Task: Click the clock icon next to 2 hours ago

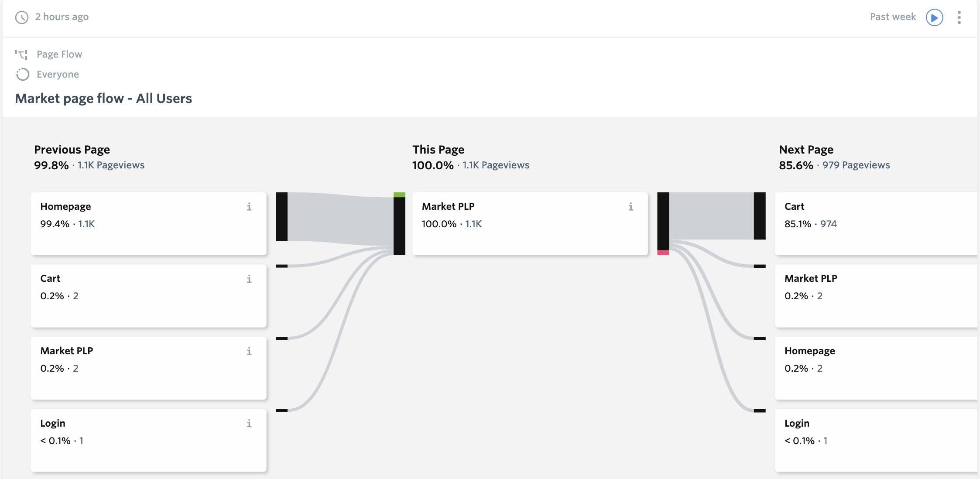Action: point(22,17)
